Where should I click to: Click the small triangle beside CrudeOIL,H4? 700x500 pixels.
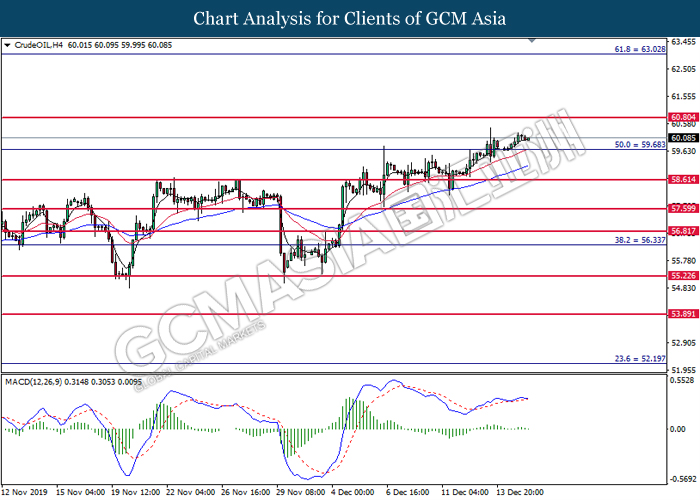pos(7,45)
